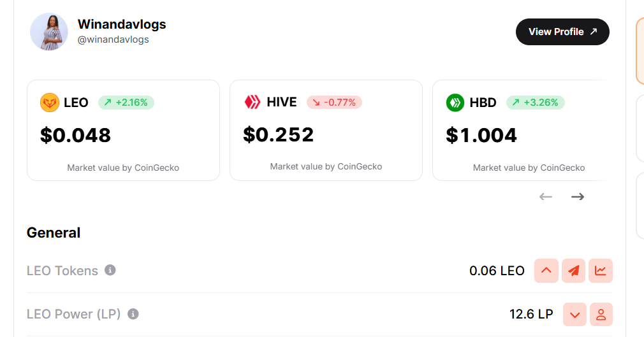Click the Winandavlogs display name
The image size is (644, 337).
coord(122,24)
